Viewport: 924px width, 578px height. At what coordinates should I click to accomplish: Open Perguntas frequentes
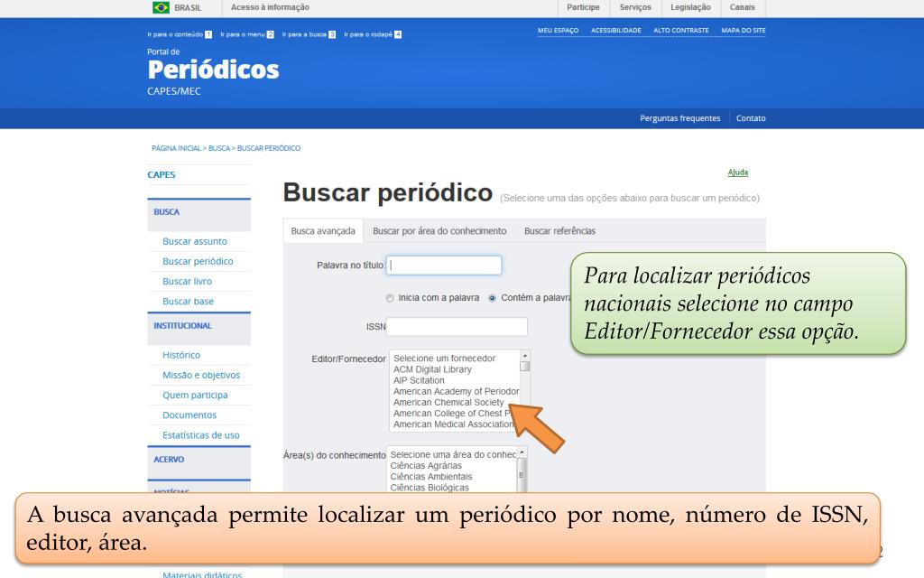click(x=680, y=118)
